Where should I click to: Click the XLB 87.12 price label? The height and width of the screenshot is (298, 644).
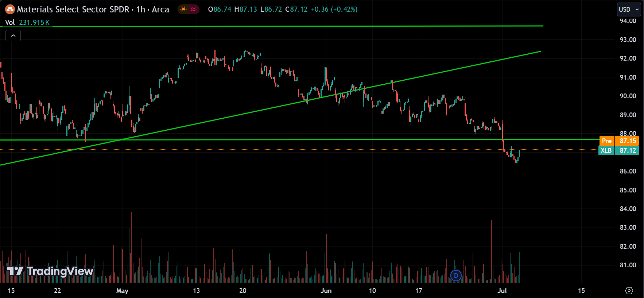(618, 150)
